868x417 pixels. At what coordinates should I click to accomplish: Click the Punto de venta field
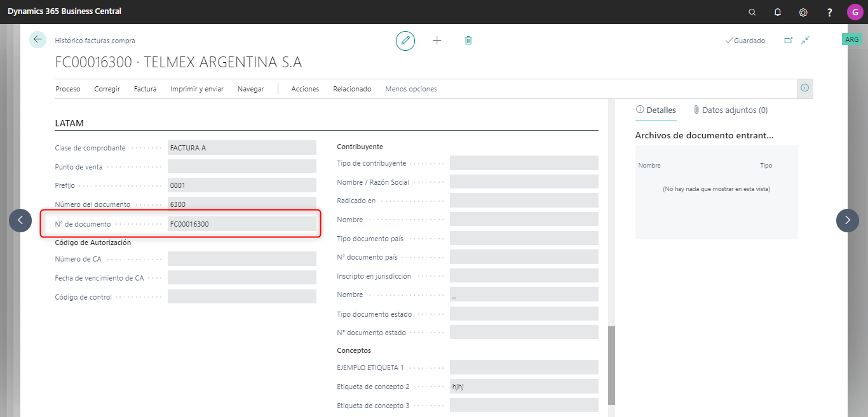242,166
